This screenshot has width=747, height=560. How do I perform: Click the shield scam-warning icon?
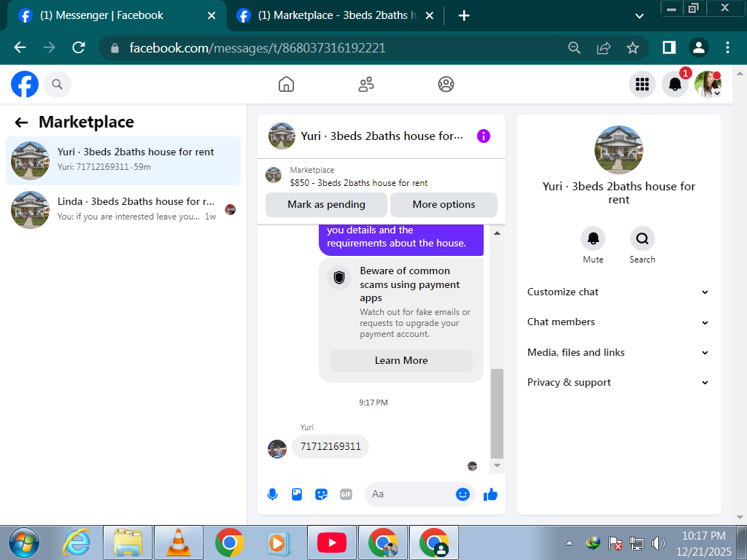(339, 277)
